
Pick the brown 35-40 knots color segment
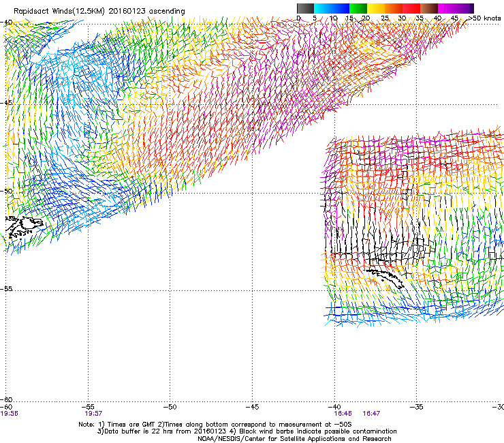tap(429, 8)
